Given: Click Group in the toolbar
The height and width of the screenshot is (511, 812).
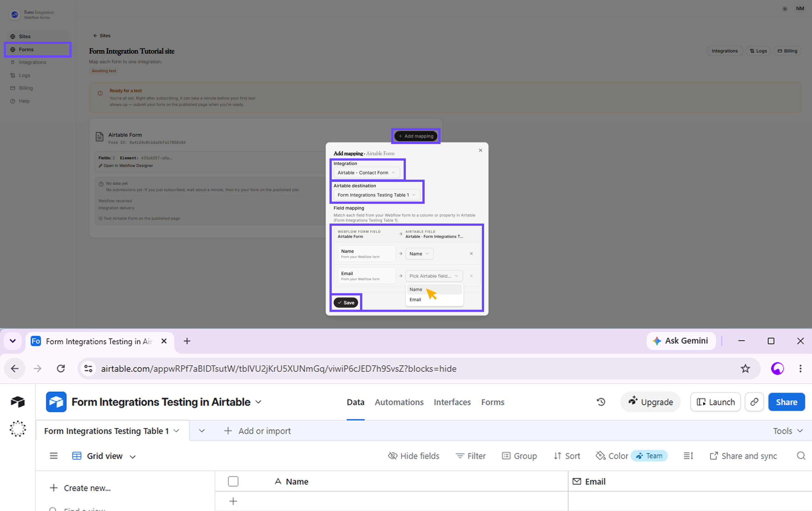Looking at the screenshot, I should pos(519,456).
